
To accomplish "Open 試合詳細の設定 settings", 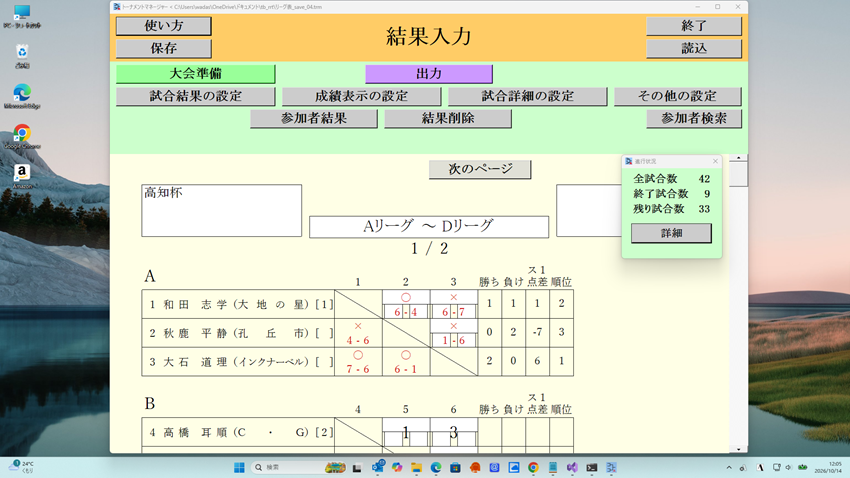I will pyautogui.click(x=527, y=96).
